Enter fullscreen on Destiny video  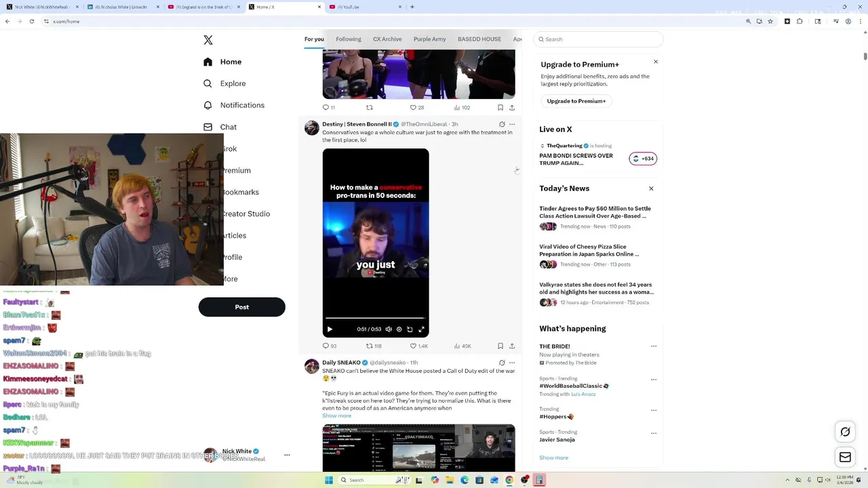click(421, 329)
